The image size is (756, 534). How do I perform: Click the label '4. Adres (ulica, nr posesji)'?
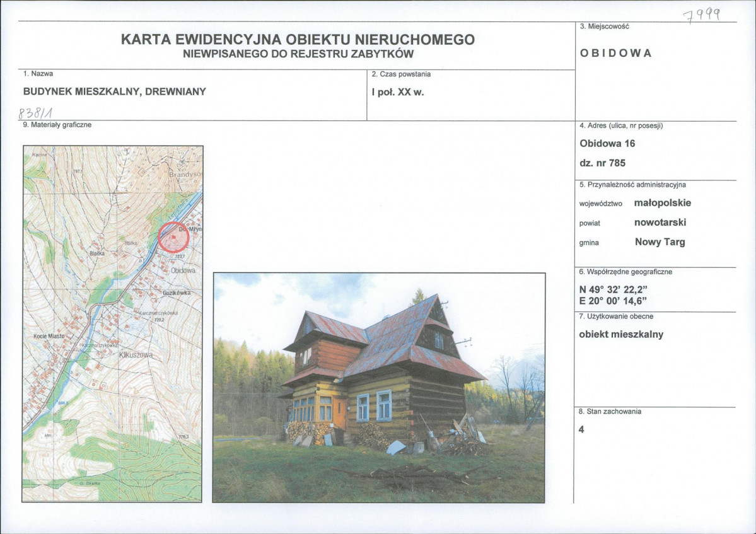(x=621, y=126)
